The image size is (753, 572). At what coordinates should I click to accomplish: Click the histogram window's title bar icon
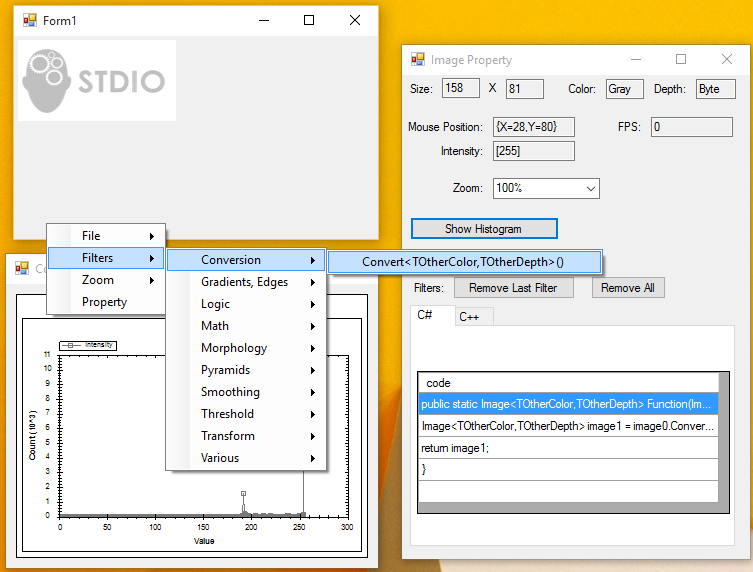22,268
